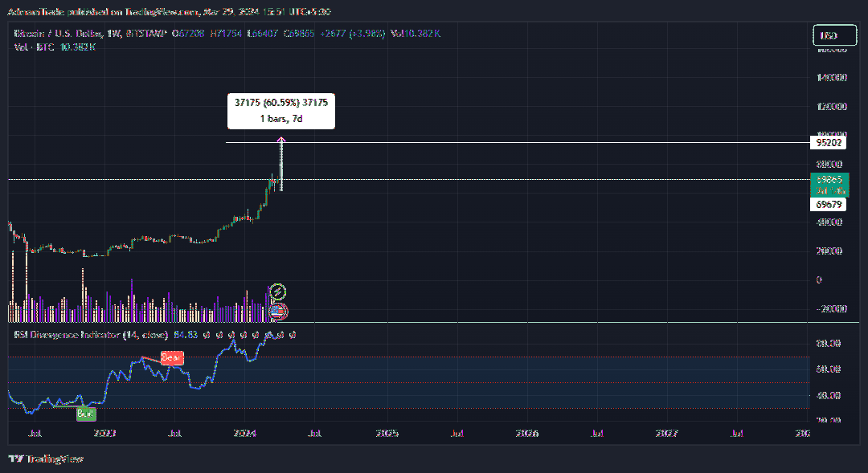Viewport: 868px width, 473px height.
Task: Select the red Bear divergence label
Action: [x=172, y=358]
